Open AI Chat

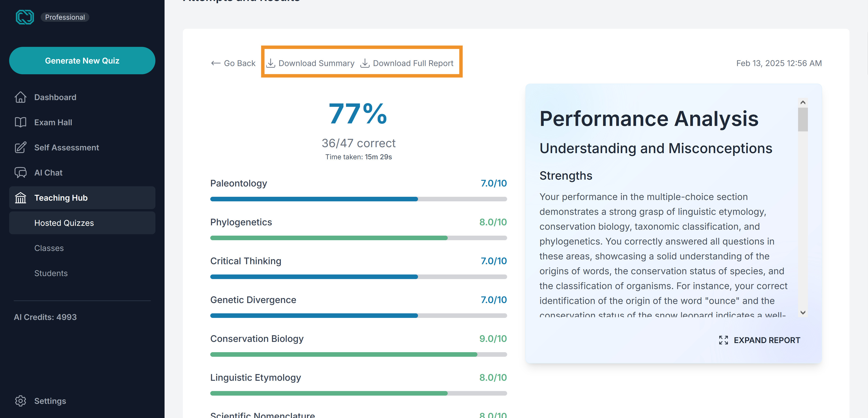(x=82, y=173)
